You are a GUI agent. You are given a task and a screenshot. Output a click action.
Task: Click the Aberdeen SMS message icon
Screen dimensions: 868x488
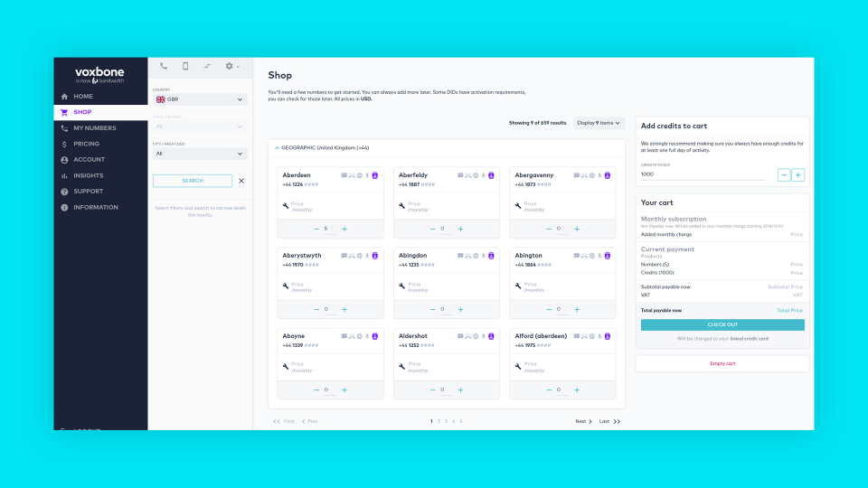(x=344, y=175)
